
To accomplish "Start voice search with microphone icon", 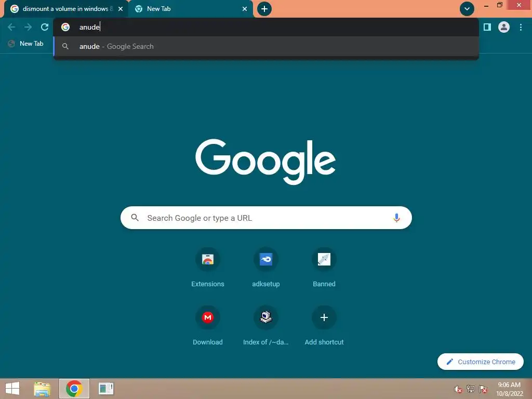I will coord(396,218).
